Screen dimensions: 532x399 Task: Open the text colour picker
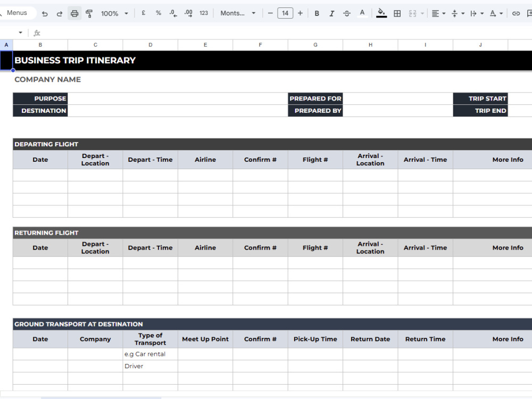[x=362, y=13]
